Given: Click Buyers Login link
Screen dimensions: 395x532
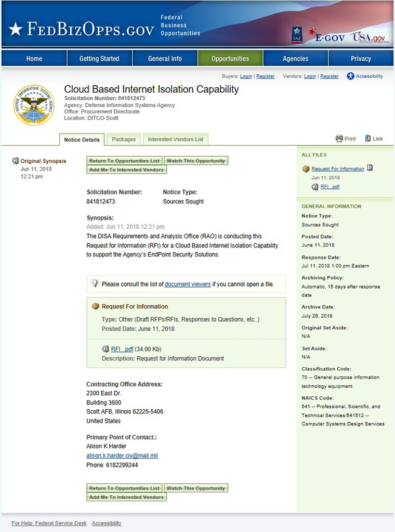Looking at the screenshot, I should 246,76.
